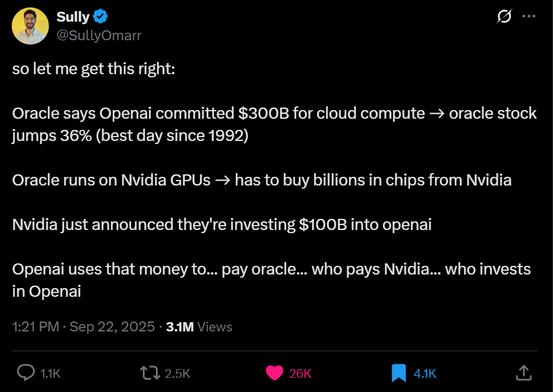Share the post via the share icon

click(523, 372)
